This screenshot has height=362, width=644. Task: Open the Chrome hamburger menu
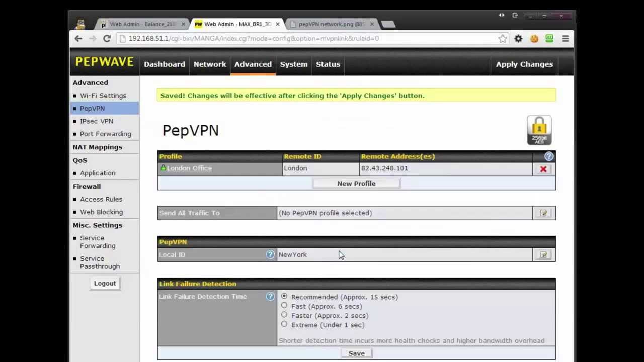(566, 39)
